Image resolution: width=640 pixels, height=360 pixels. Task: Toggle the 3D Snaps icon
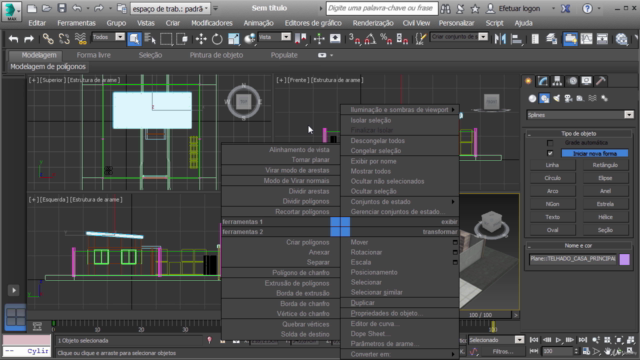pyautogui.click(x=354, y=39)
